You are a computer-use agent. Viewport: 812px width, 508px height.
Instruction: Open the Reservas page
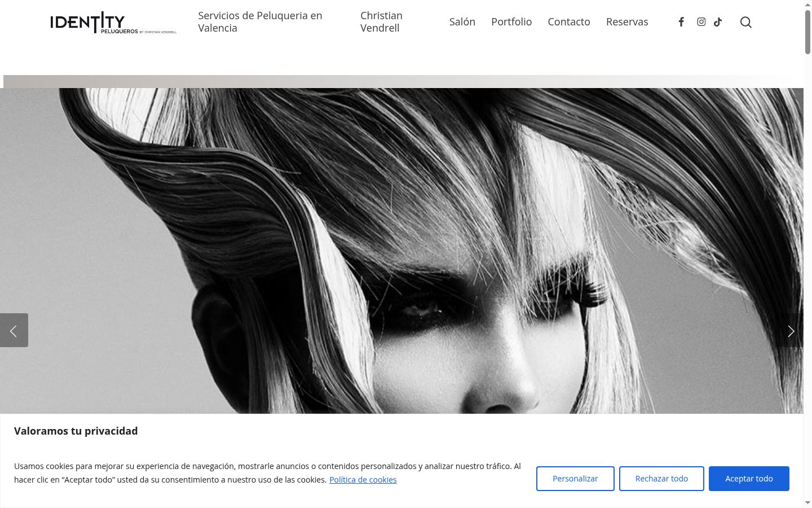click(x=627, y=21)
